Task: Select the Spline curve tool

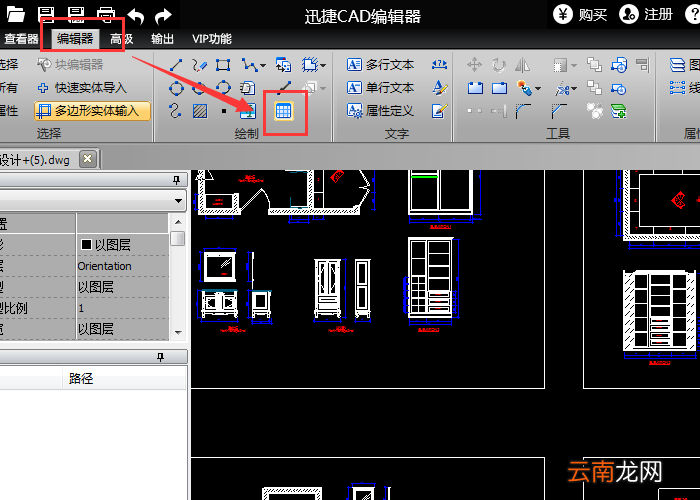Action: (175, 110)
